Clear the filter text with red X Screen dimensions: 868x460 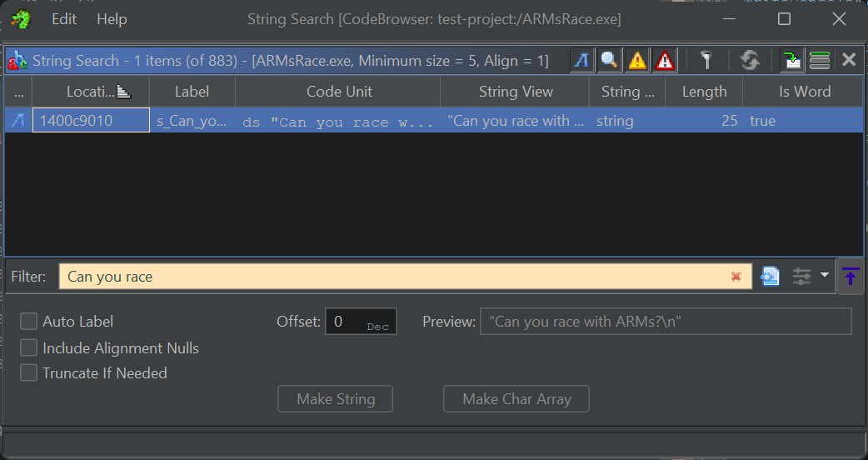[x=736, y=277]
